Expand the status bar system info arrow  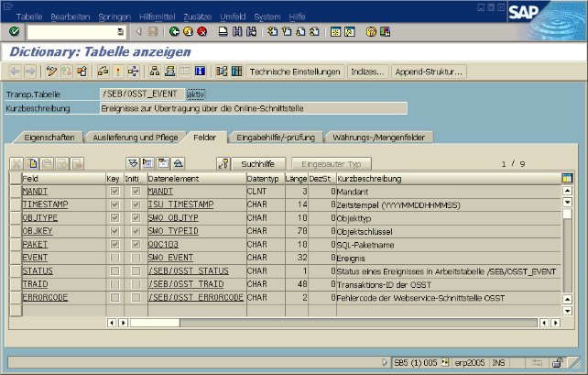pos(387,362)
